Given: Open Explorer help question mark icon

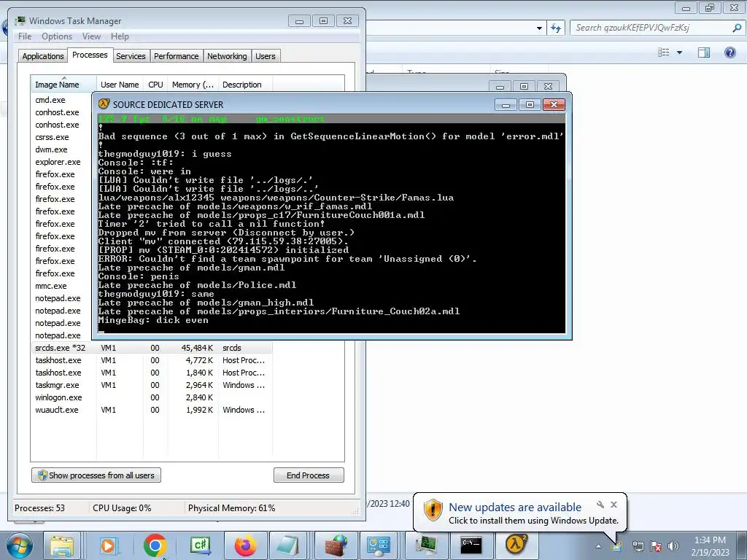Looking at the screenshot, I should coord(729,52).
